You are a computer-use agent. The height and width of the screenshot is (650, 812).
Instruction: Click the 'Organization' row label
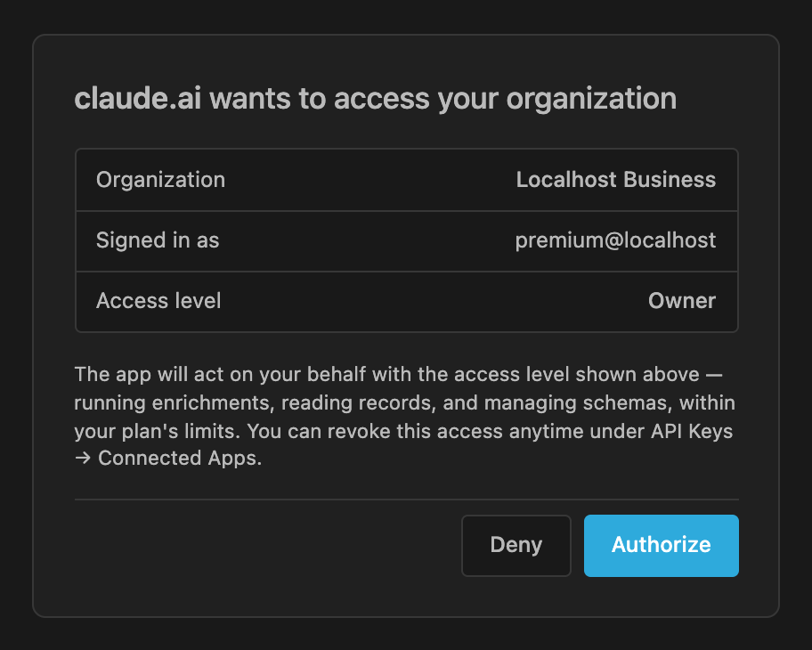(160, 180)
